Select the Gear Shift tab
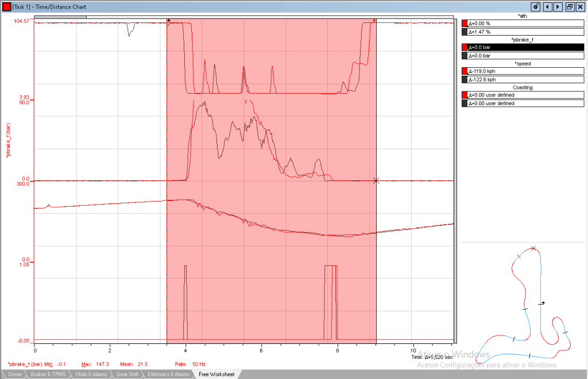This screenshot has height=379, width=588. pos(127,374)
